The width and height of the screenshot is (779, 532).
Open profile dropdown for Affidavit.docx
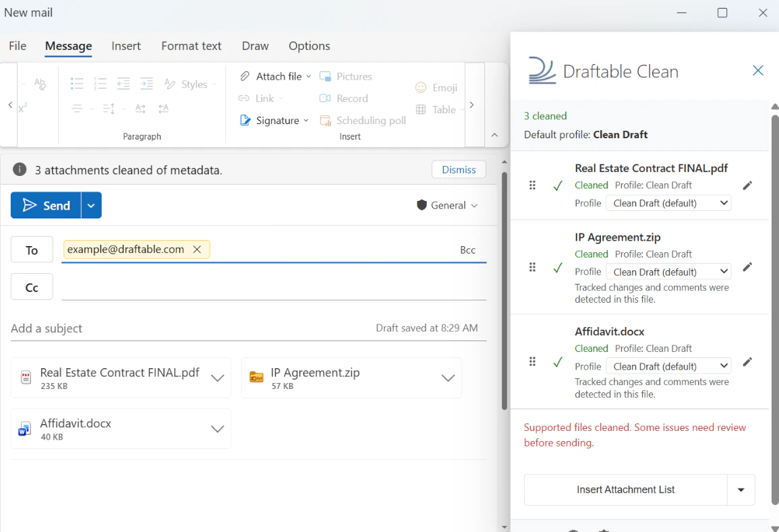(668, 366)
